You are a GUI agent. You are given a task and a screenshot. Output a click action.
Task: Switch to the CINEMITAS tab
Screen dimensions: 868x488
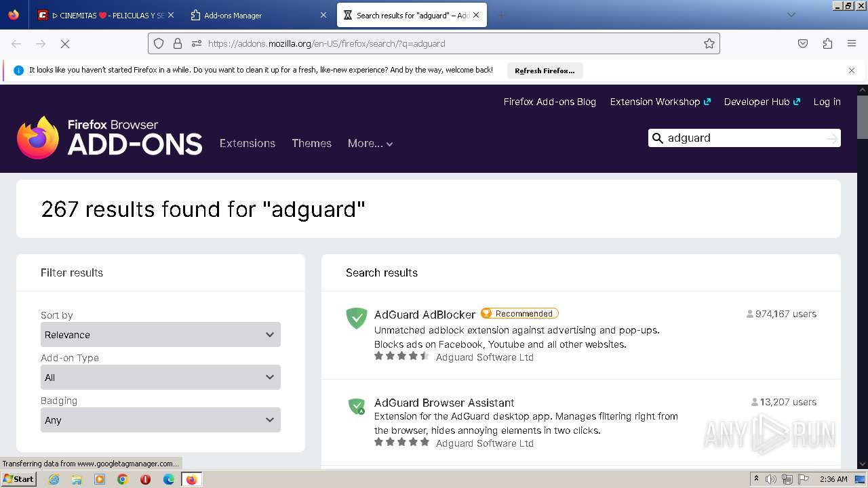[x=106, y=15]
